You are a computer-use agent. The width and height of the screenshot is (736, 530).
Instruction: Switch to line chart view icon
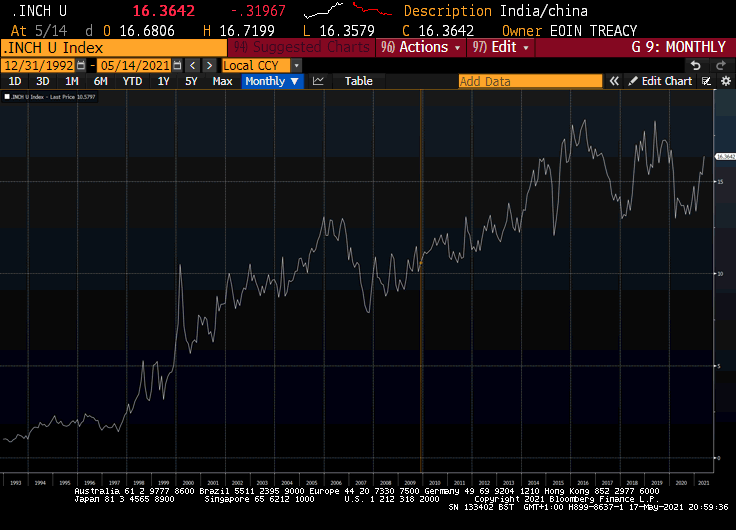318,81
